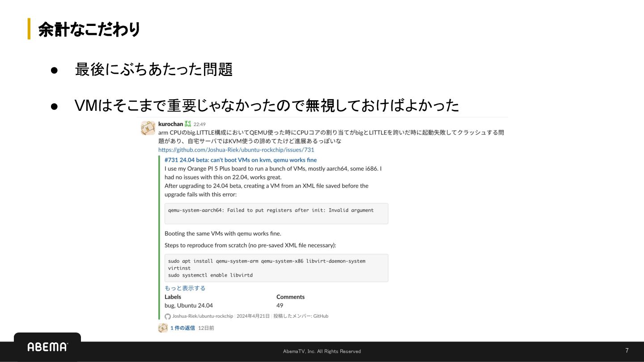Screen dimensions: 644x362
Task: Click the message text starting "arm CPUのbig.LITTLE構成"
Action: coord(331,137)
